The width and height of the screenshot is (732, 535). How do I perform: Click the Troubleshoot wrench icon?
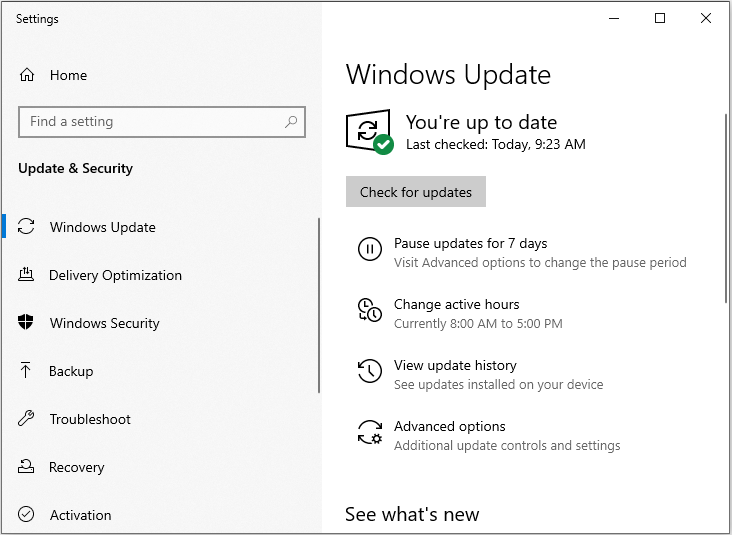point(27,419)
